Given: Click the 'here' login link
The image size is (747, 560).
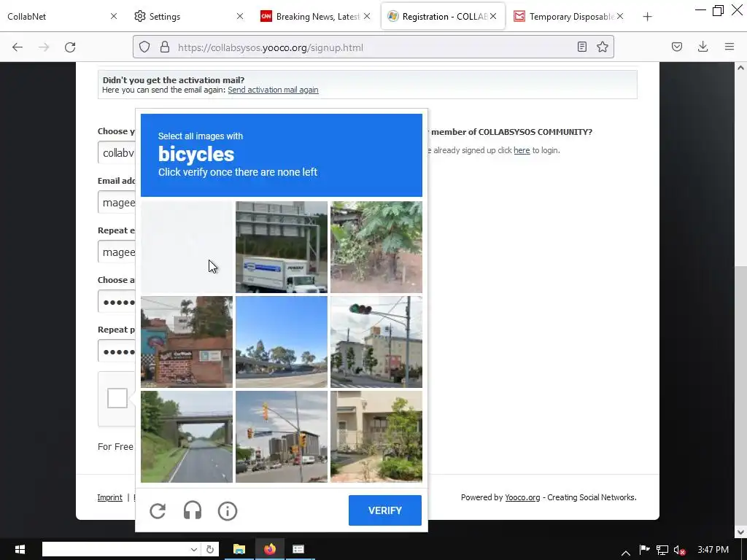Looking at the screenshot, I should pyautogui.click(x=522, y=150).
